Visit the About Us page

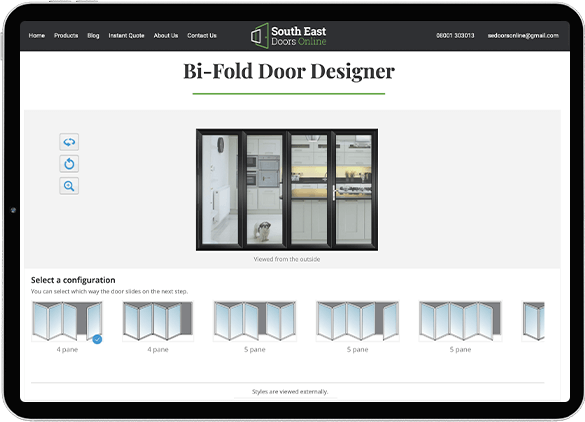click(166, 35)
